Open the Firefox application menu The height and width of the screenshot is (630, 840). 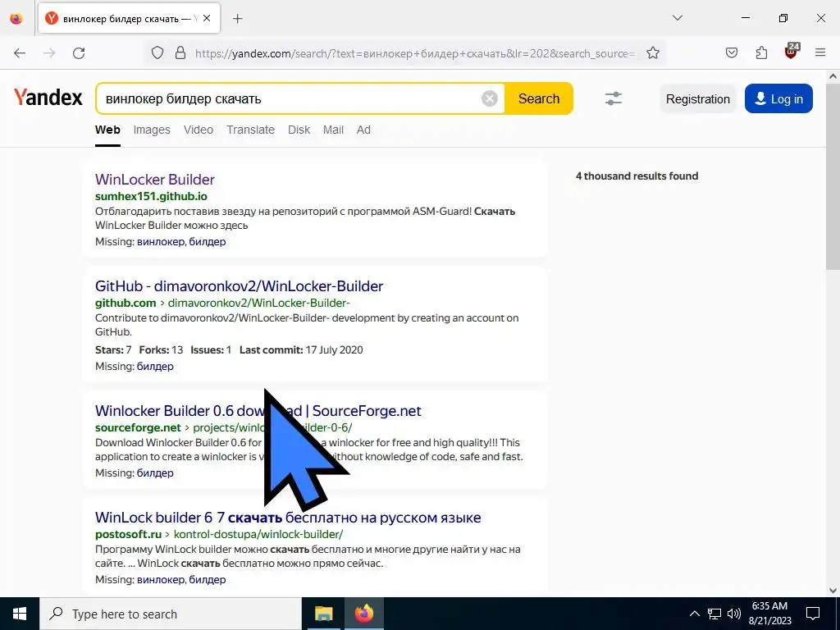(x=820, y=53)
